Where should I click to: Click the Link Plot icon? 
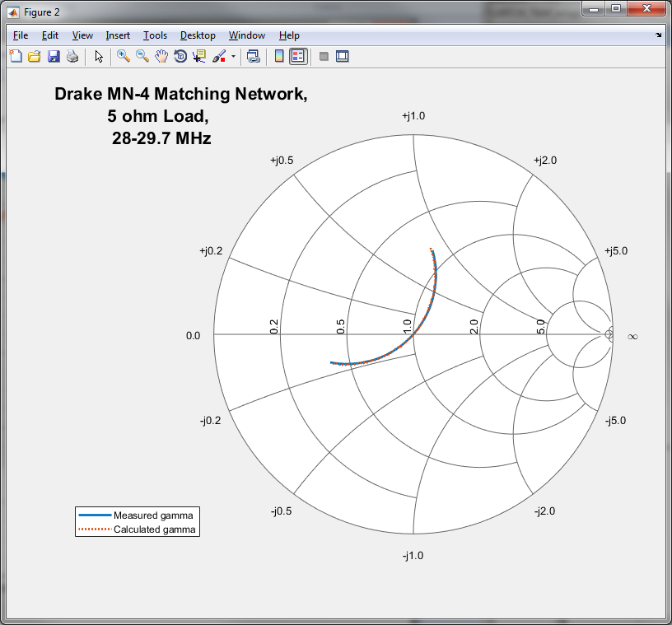254,56
